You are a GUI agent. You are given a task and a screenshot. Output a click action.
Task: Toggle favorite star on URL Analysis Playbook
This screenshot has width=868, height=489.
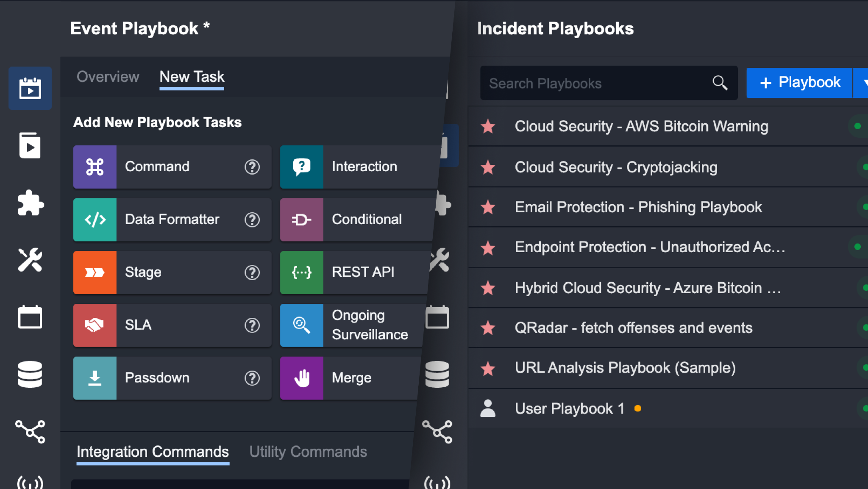pyautogui.click(x=488, y=368)
